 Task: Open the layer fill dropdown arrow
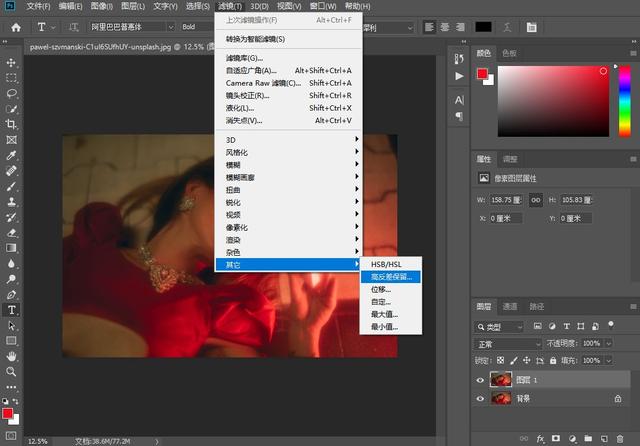[x=609, y=361]
